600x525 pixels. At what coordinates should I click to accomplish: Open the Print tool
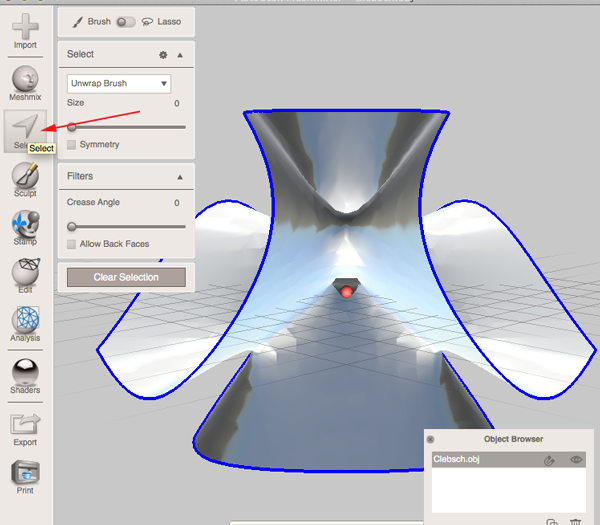point(25,477)
